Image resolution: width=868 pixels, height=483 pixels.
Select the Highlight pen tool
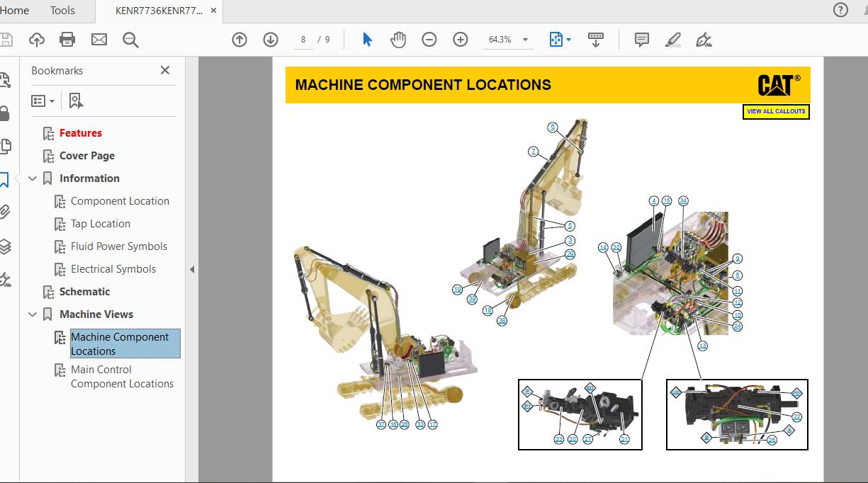[672, 40]
